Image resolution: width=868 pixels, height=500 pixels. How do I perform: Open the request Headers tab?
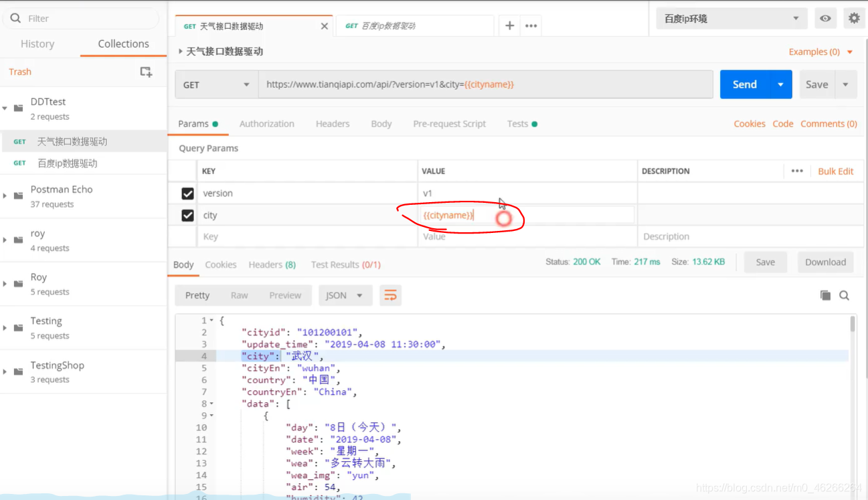333,124
